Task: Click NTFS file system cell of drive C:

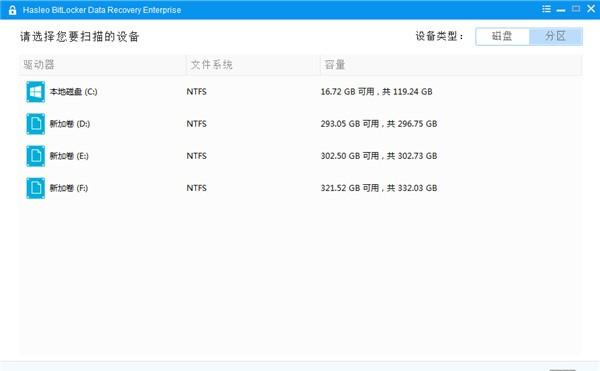Action: pyautogui.click(x=197, y=92)
